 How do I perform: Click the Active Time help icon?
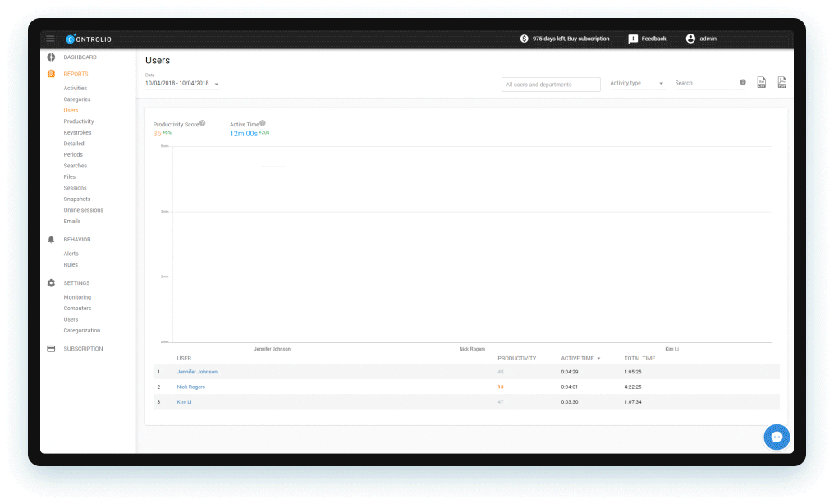pyautogui.click(x=263, y=123)
